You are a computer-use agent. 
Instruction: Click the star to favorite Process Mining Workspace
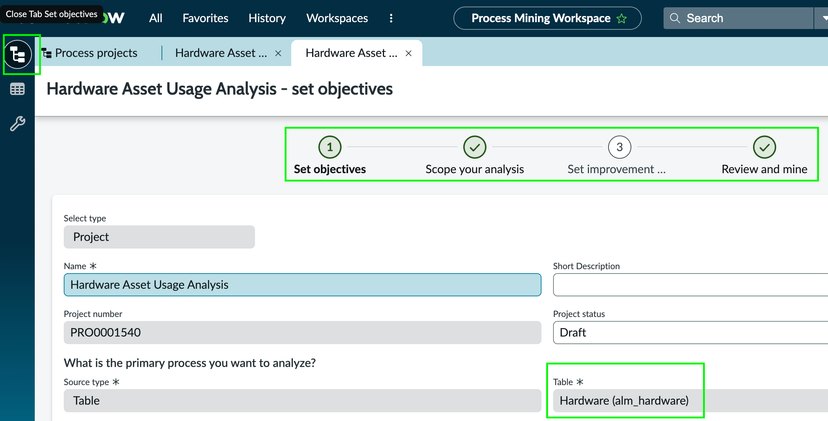pyautogui.click(x=621, y=18)
